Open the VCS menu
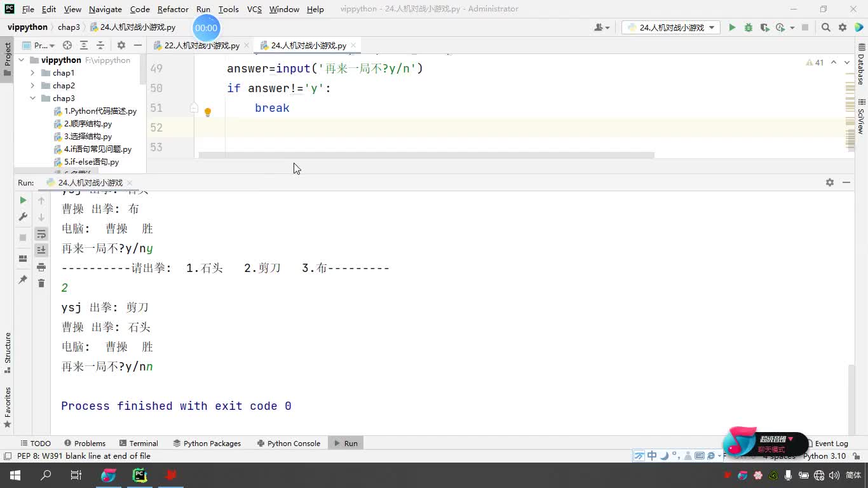The width and height of the screenshot is (868, 488). click(x=254, y=9)
